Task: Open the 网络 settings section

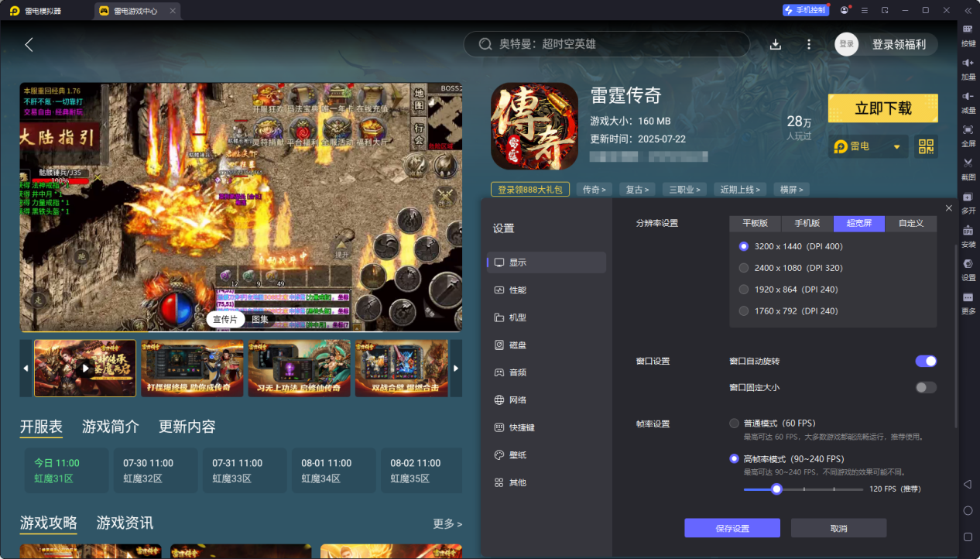Action: point(547,400)
